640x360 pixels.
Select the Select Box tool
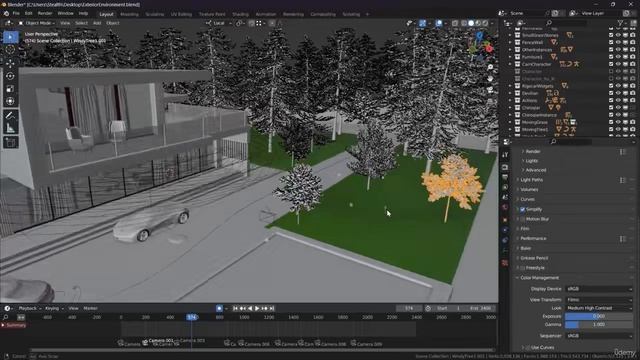pyautogui.click(x=10, y=37)
